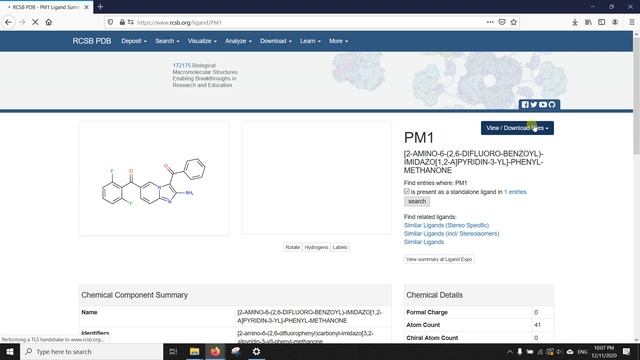
Task: Click the 172175 structures count link
Action: tap(182, 65)
